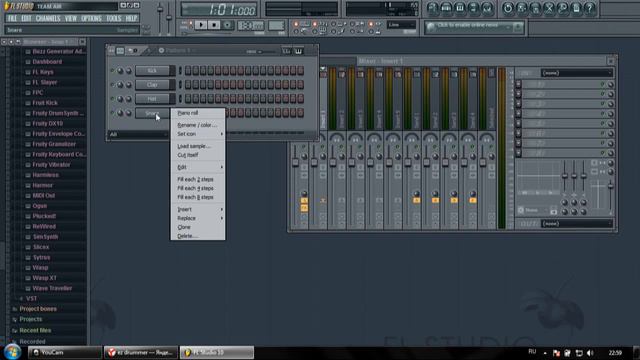Activate last step of Hat row

click(300, 98)
